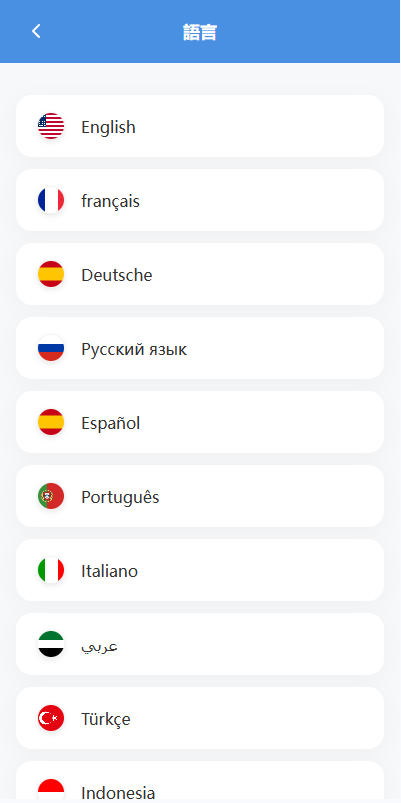The width and height of the screenshot is (401, 803).
Task: Go back using the header arrow
Action: pos(36,32)
